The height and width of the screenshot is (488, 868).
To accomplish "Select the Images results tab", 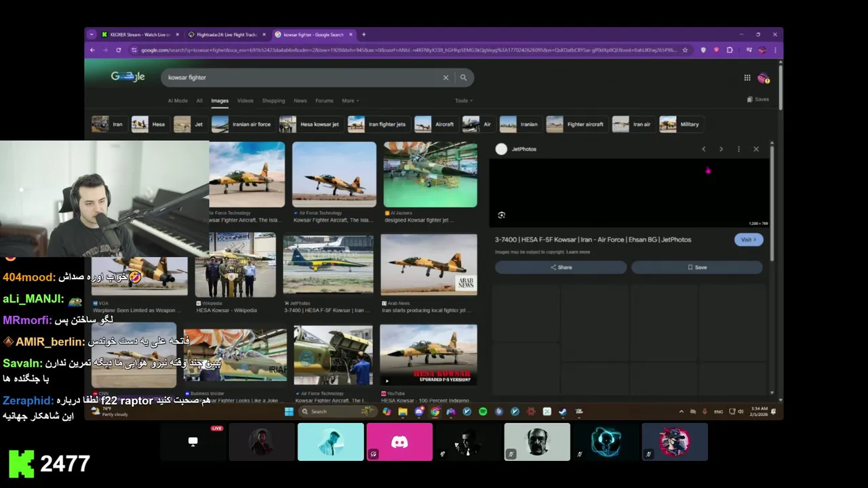I will click(220, 101).
